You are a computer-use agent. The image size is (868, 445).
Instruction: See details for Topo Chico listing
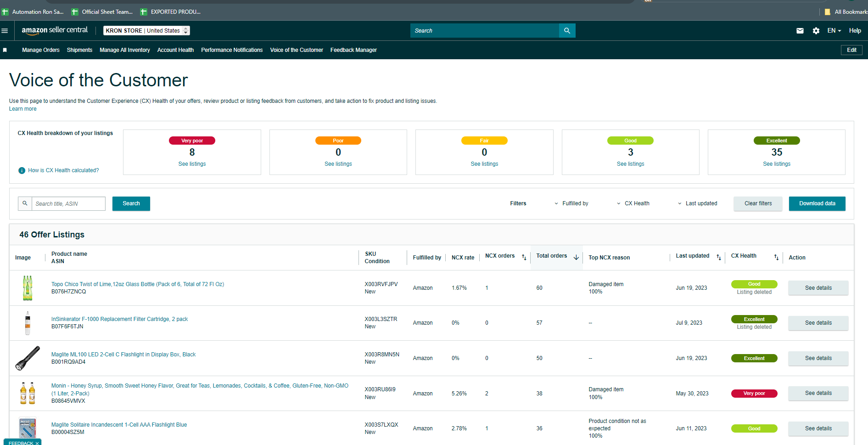[x=818, y=288]
